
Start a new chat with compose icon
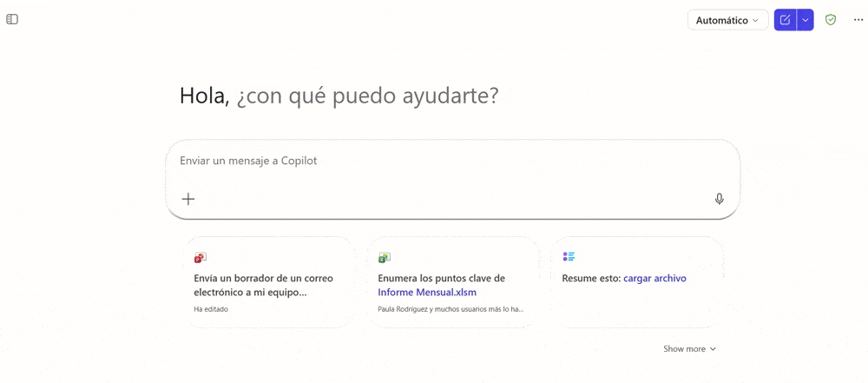(785, 20)
